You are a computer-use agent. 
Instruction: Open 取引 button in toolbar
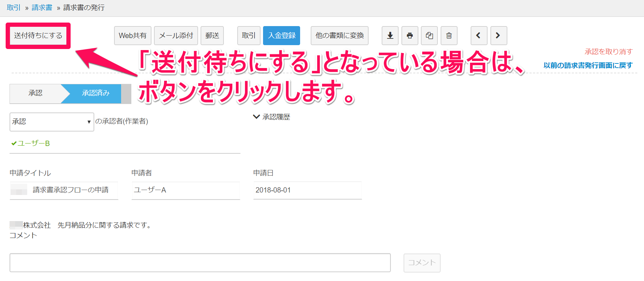249,36
